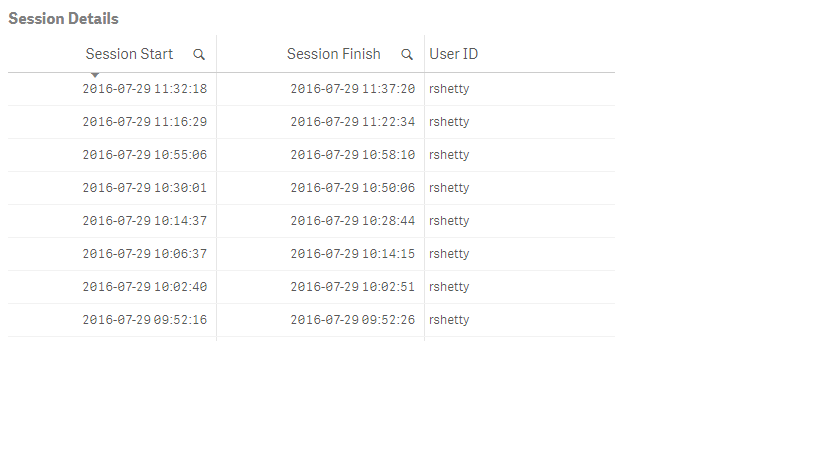
Task: Select rshetty in the first table row
Action: click(x=449, y=89)
